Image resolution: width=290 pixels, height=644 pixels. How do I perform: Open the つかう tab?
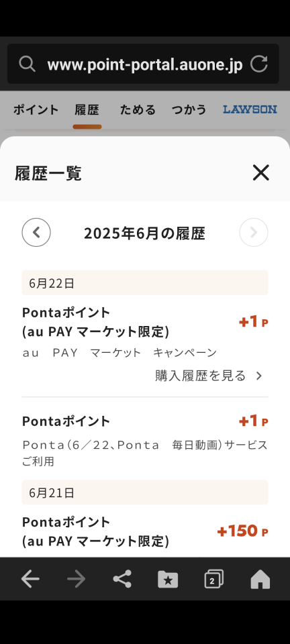tap(189, 109)
